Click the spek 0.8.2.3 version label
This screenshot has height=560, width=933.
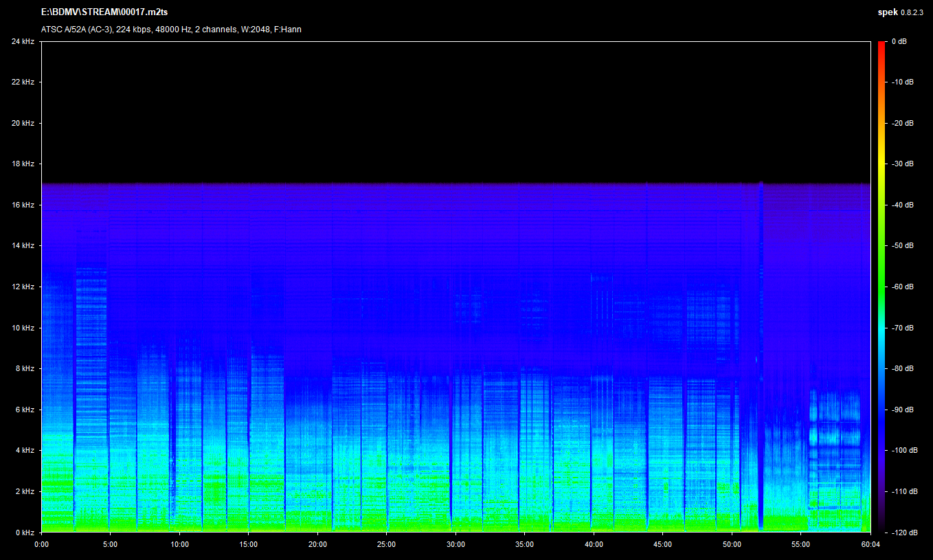(x=901, y=12)
